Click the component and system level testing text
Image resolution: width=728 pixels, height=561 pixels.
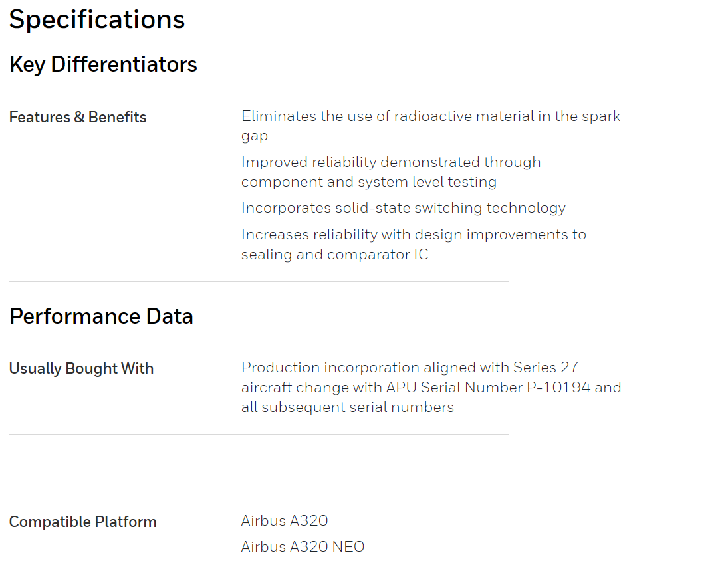(368, 182)
